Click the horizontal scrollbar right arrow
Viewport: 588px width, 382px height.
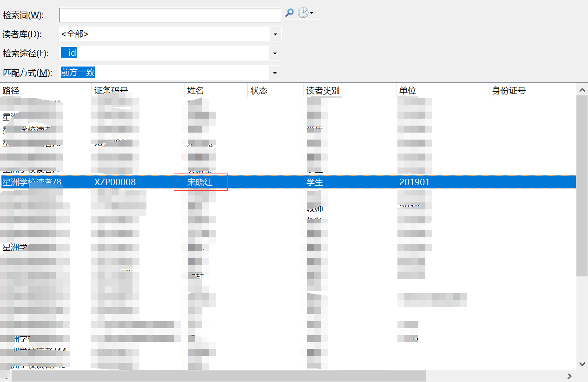pyautogui.click(x=569, y=376)
